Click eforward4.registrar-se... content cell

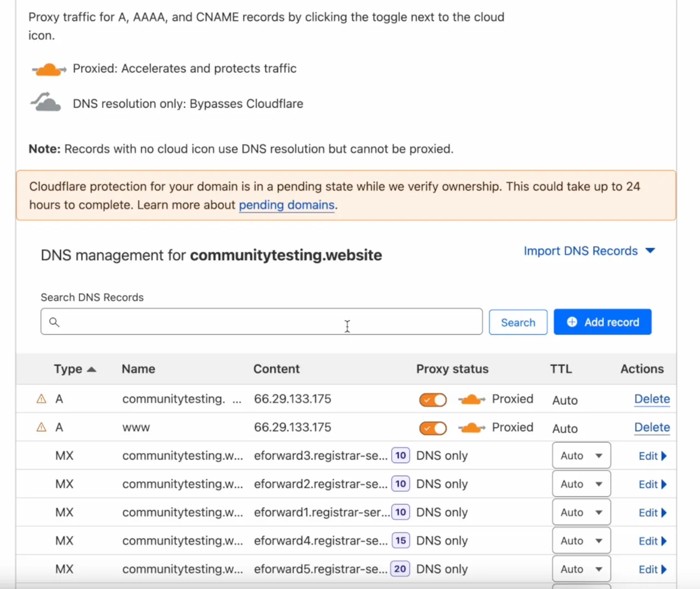(321, 541)
